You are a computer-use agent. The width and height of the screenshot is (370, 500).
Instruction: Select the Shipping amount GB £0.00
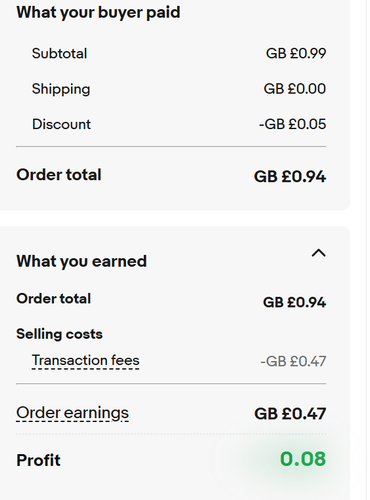tap(295, 89)
